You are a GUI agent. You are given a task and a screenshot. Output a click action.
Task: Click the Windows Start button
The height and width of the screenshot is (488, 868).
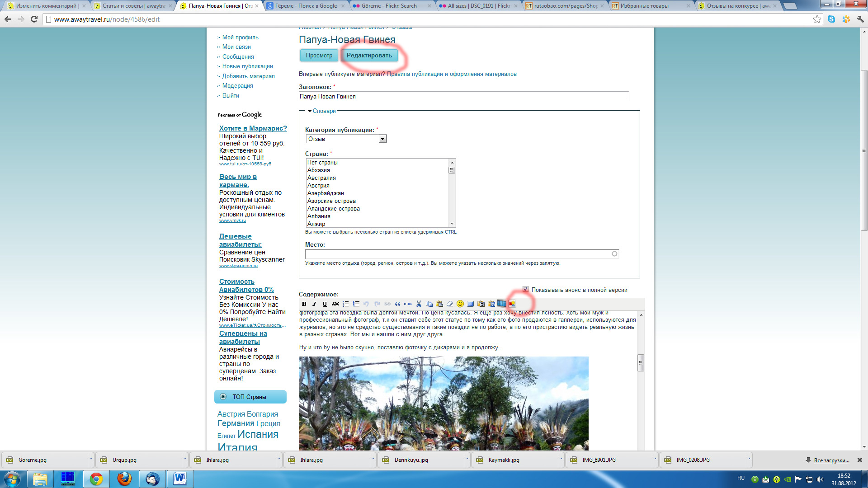click(x=12, y=479)
